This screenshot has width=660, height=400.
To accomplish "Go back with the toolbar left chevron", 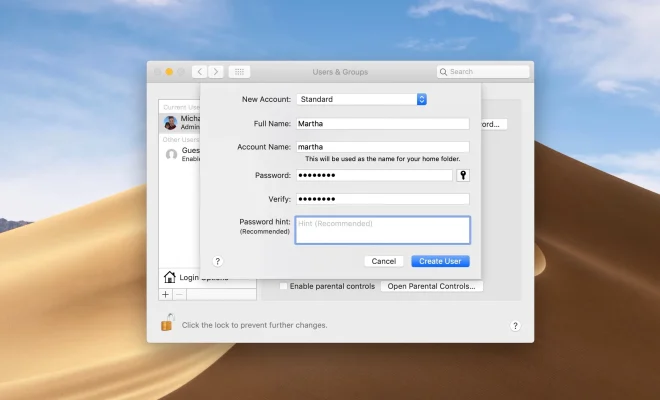I will 200,72.
